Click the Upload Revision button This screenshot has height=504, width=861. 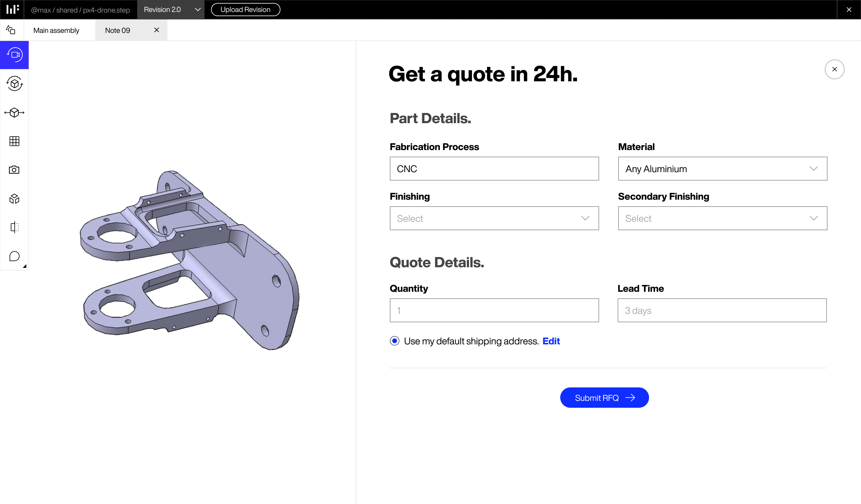pyautogui.click(x=245, y=10)
